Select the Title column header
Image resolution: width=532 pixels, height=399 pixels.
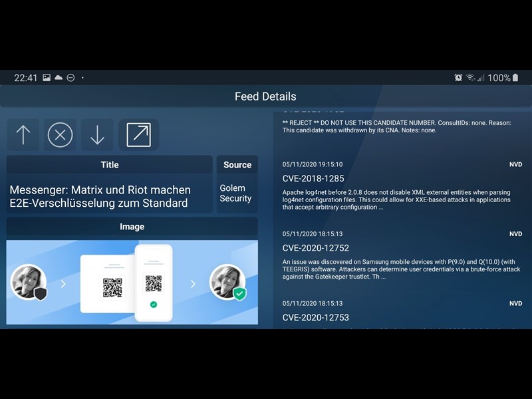110,165
